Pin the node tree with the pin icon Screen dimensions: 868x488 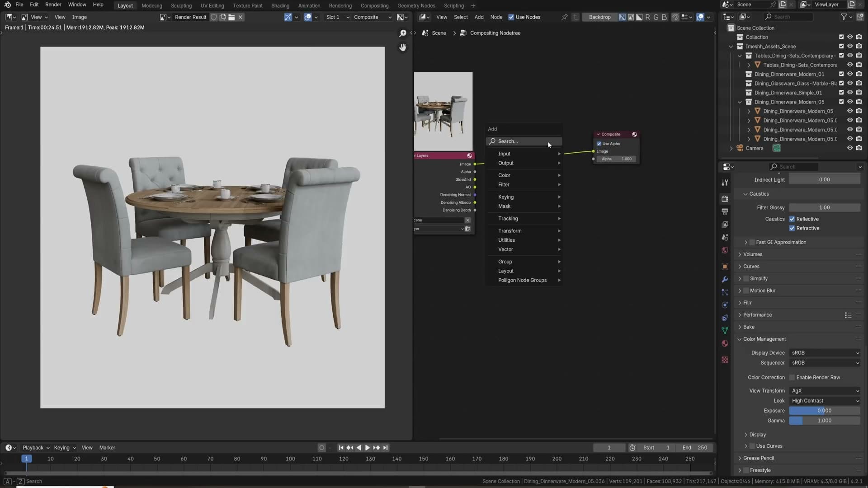564,17
